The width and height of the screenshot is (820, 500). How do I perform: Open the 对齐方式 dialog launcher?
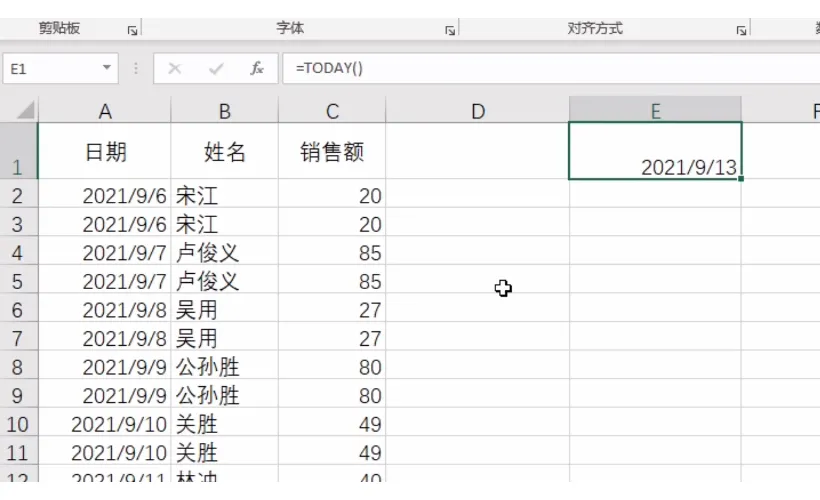point(741,30)
